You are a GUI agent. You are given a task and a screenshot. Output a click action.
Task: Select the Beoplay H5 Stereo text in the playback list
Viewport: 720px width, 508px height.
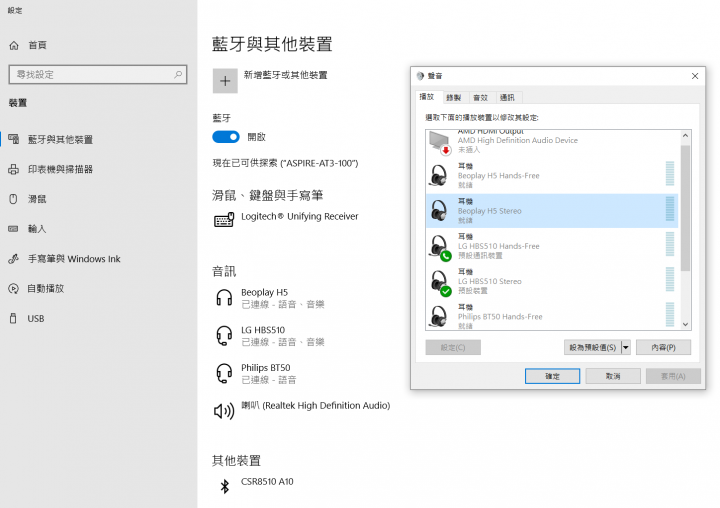489,211
